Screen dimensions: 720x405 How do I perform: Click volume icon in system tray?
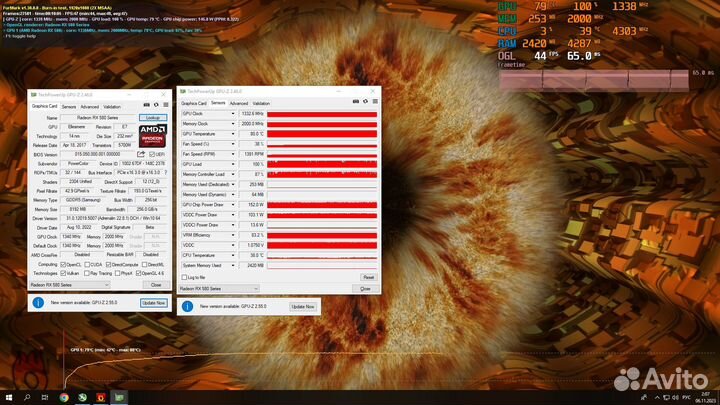pyautogui.click(x=675, y=397)
